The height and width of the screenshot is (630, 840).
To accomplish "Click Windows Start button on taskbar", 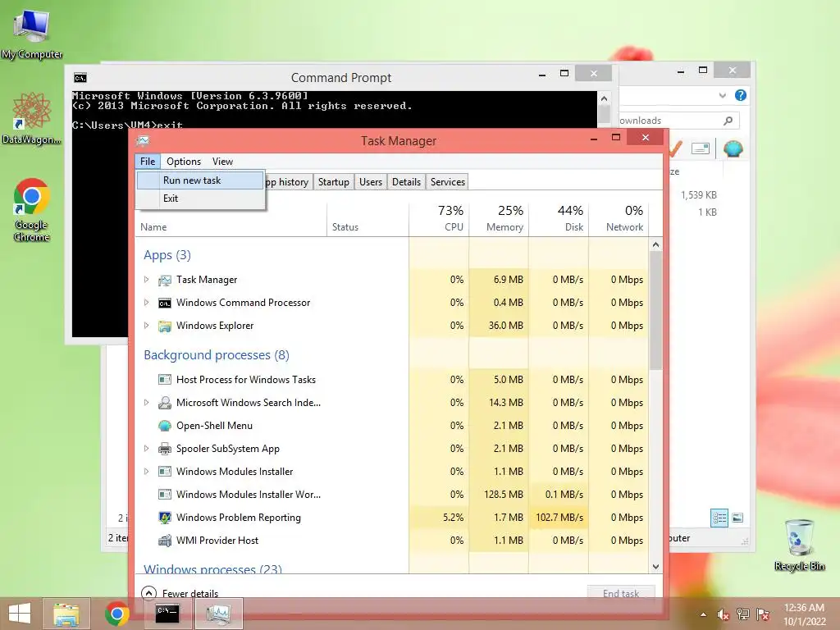I will point(20,614).
